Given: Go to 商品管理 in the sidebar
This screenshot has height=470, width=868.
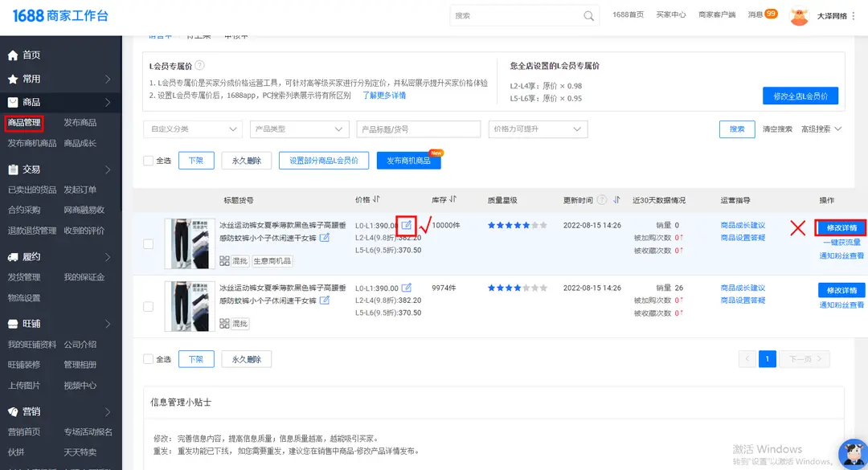Looking at the screenshot, I should (24, 123).
